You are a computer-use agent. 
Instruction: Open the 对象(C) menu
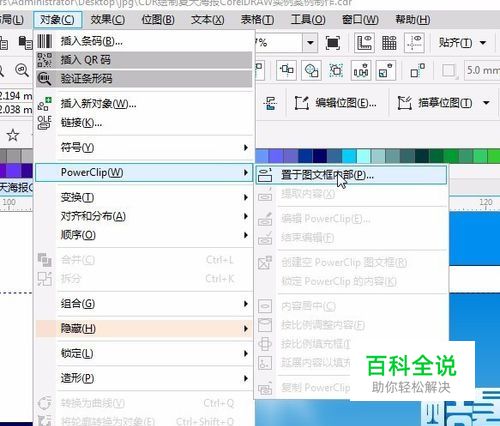[x=57, y=20]
